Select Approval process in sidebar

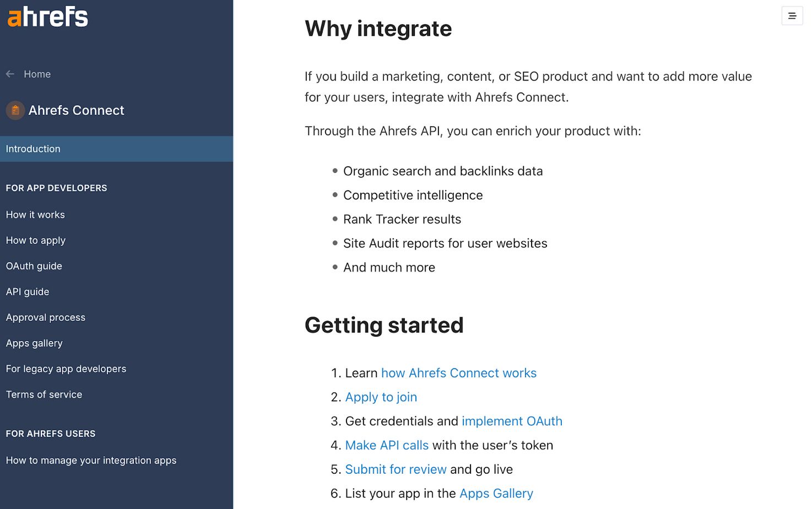point(46,317)
